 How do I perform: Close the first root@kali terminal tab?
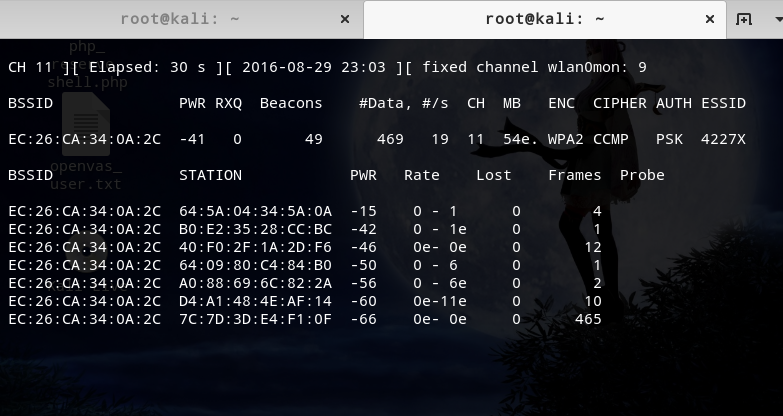pos(345,19)
